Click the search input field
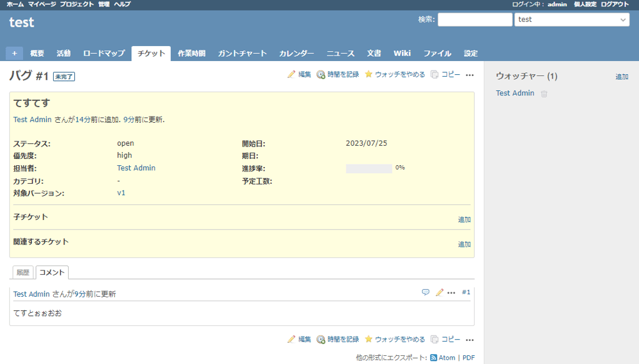This screenshot has width=639, height=364. coord(475,19)
